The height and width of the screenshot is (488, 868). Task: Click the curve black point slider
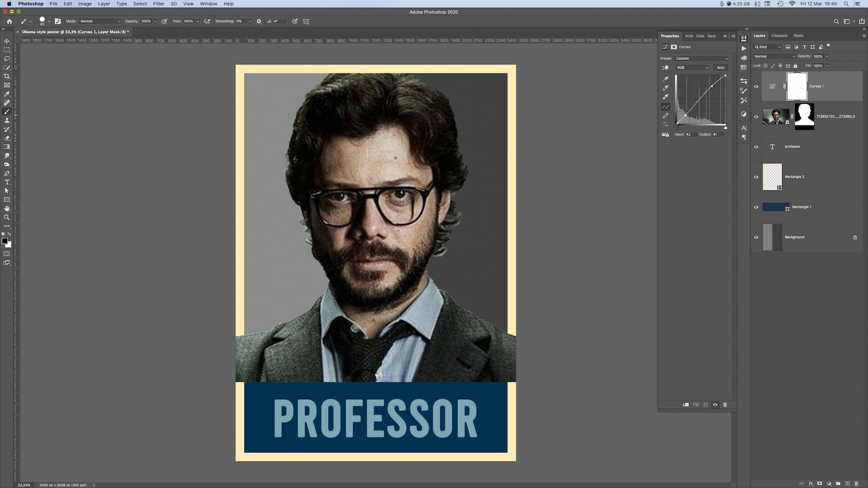tap(678, 128)
